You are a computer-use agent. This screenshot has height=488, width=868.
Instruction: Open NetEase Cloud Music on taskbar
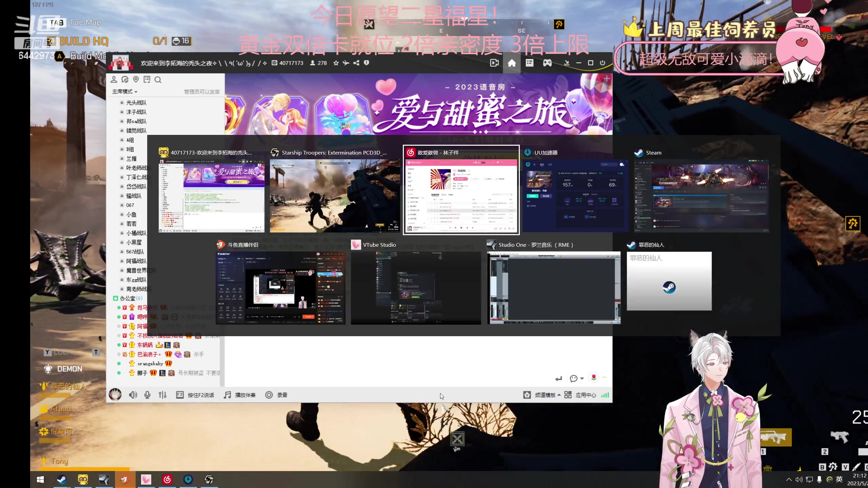[167, 480]
